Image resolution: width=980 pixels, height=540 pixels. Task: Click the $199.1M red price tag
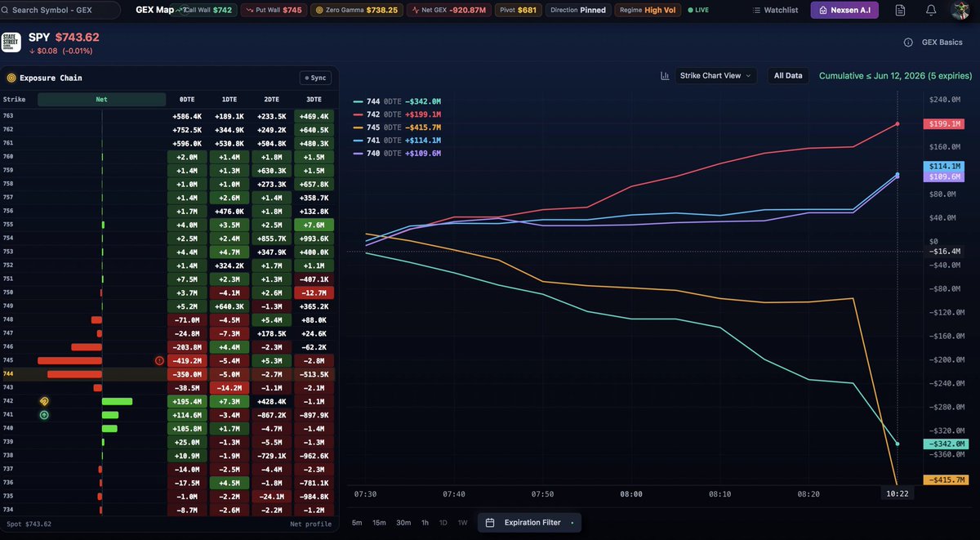coord(944,124)
